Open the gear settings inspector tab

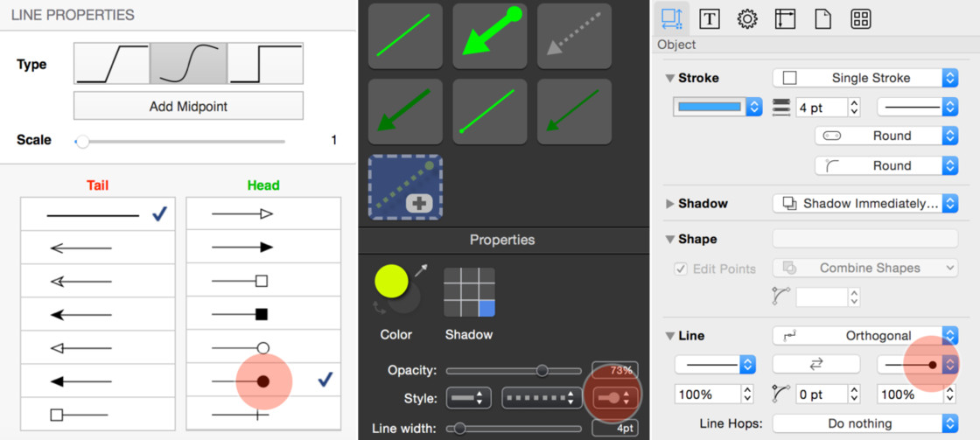tap(747, 18)
